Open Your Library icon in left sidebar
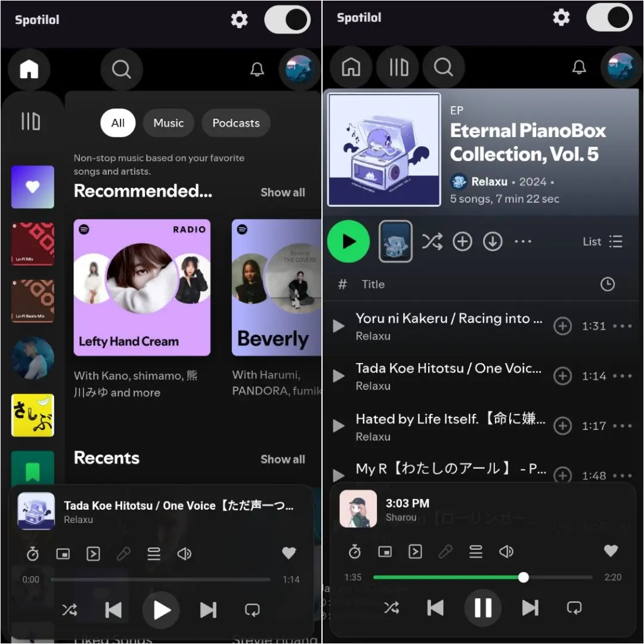Viewport: 644px width, 644px height. [x=31, y=121]
